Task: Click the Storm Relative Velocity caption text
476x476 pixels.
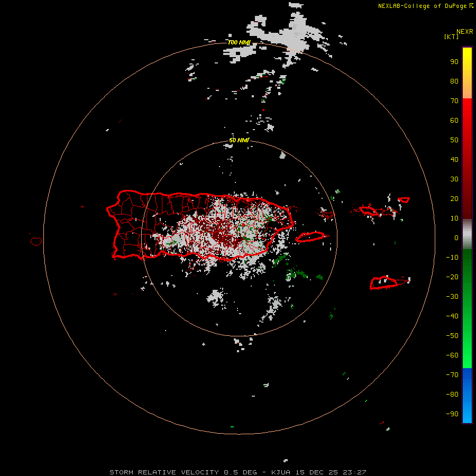Action: [x=237, y=472]
